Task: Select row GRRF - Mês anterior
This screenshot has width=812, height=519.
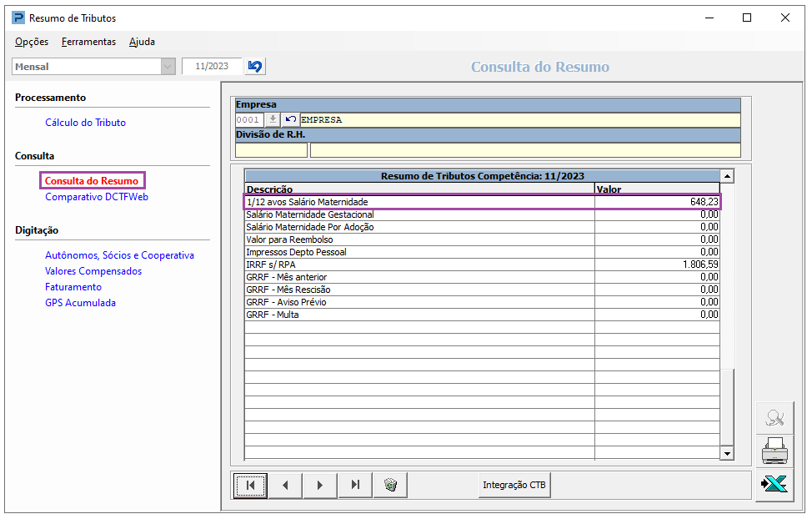Action: tap(482, 277)
